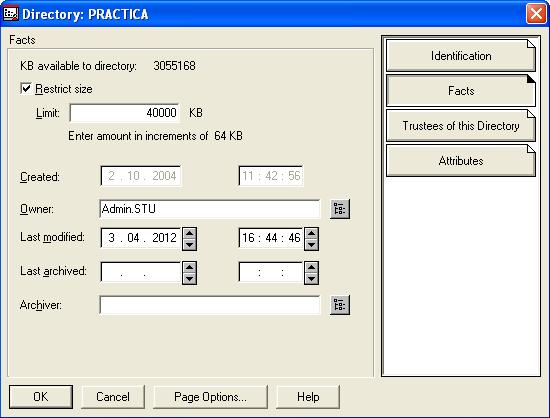Open the Owner object browser button
Viewport: 550px width, 418px height.
(x=340, y=209)
